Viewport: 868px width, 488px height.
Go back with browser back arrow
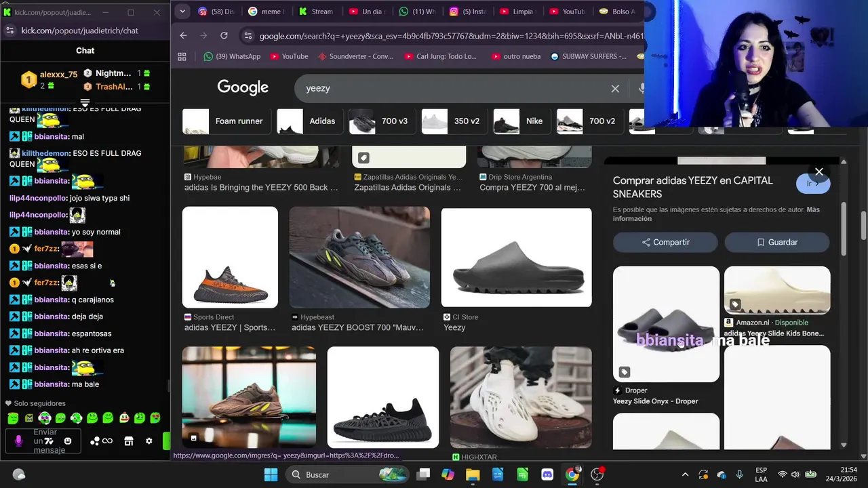coord(183,35)
